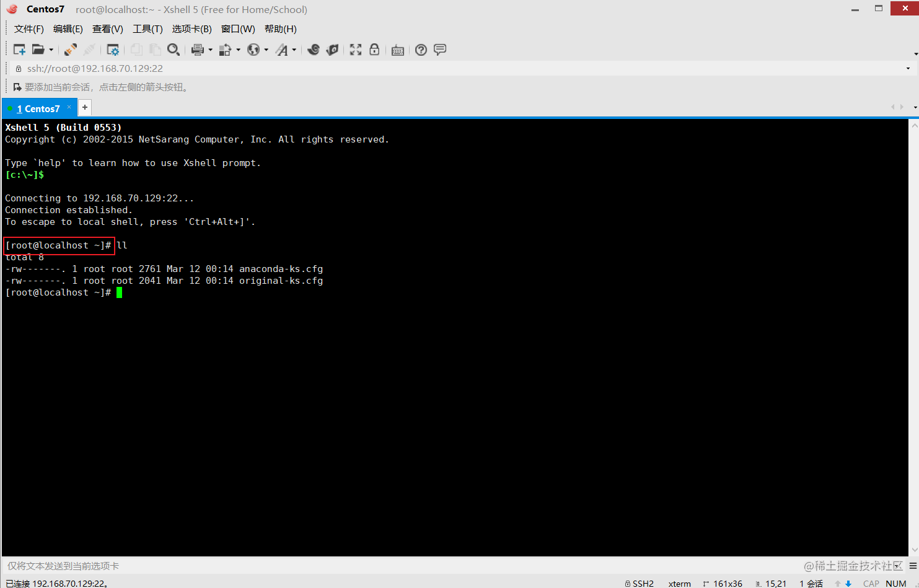Open the compose bar hamburger menu icon
The width and height of the screenshot is (919, 588).
[913, 566]
